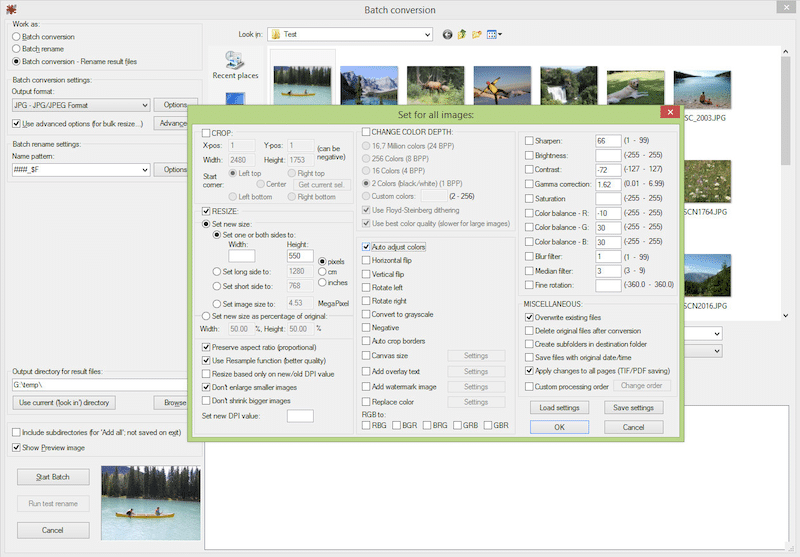This screenshot has width=800, height=557.
Task: Click Start Batch button
Action: tap(53, 477)
